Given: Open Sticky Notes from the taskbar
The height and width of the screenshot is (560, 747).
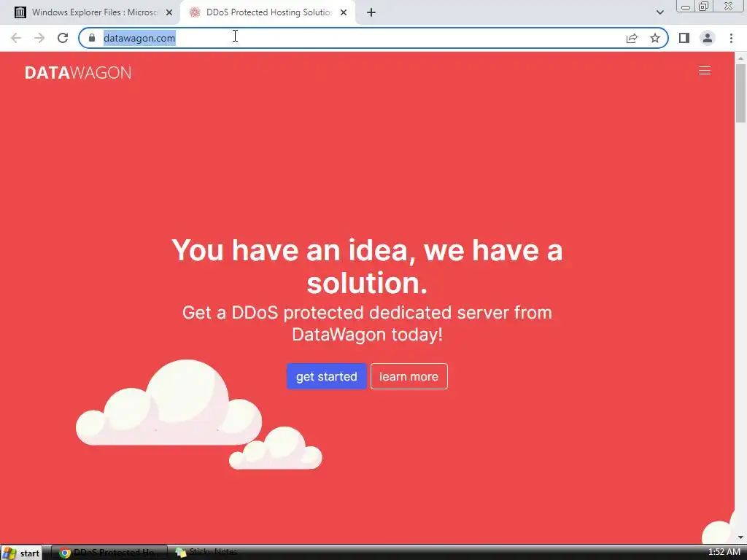Looking at the screenshot, I should click(x=206, y=553).
